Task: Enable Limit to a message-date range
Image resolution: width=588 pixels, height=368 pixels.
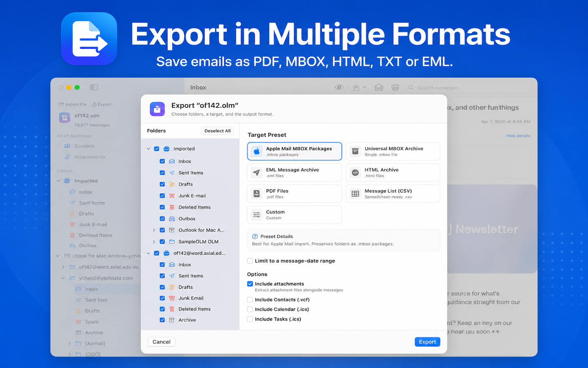Action: (250, 261)
